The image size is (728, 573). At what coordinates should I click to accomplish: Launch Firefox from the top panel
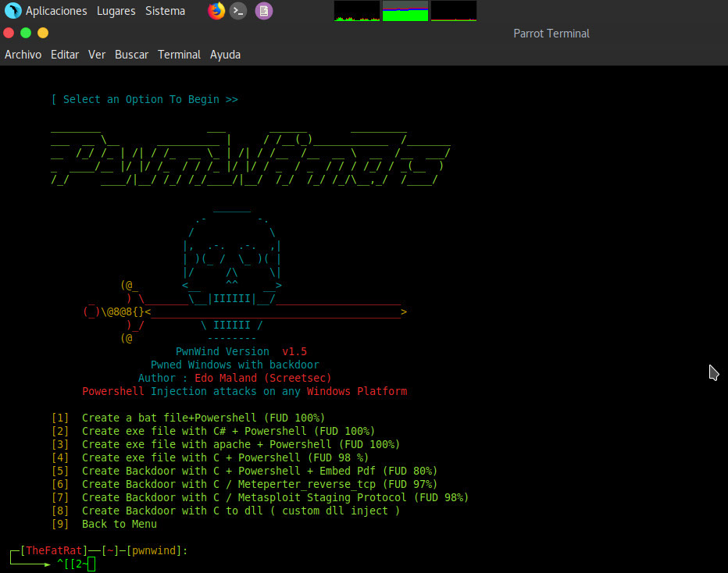click(x=216, y=11)
